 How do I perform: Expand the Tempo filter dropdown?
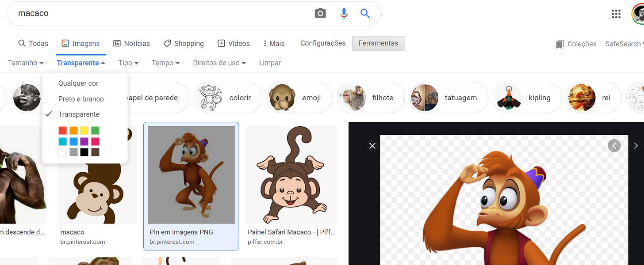point(165,63)
